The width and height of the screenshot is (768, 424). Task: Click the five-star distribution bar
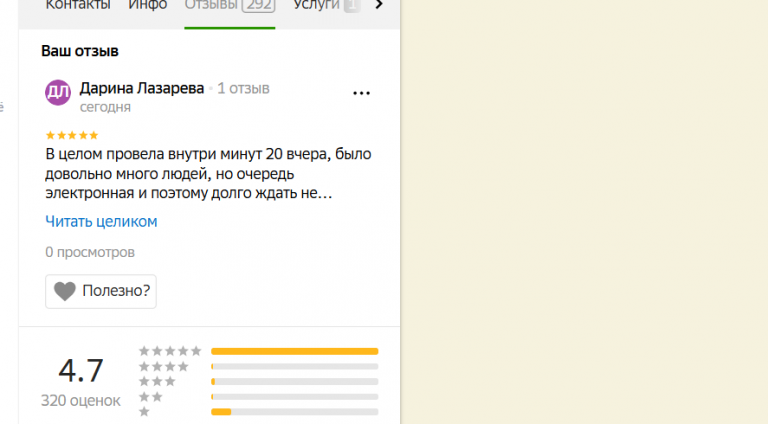[294, 352]
